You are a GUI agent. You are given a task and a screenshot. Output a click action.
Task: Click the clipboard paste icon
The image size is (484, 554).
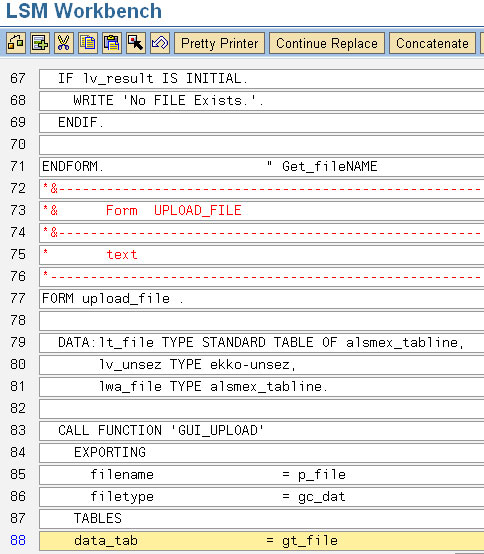tap(112, 43)
